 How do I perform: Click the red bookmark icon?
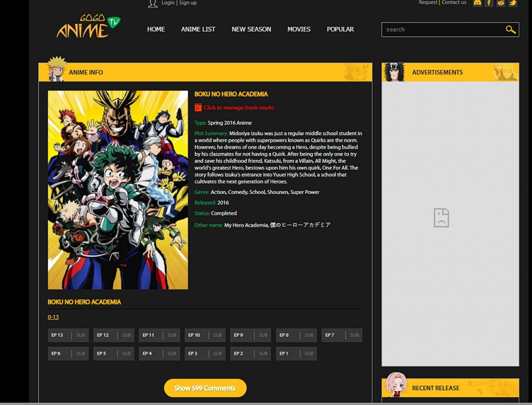click(198, 107)
